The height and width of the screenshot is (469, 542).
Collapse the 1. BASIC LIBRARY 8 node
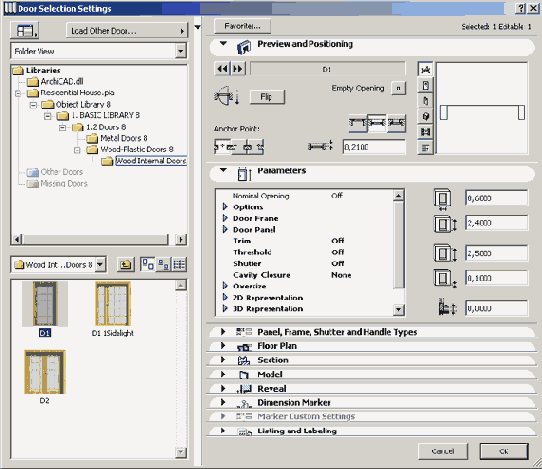[48, 115]
